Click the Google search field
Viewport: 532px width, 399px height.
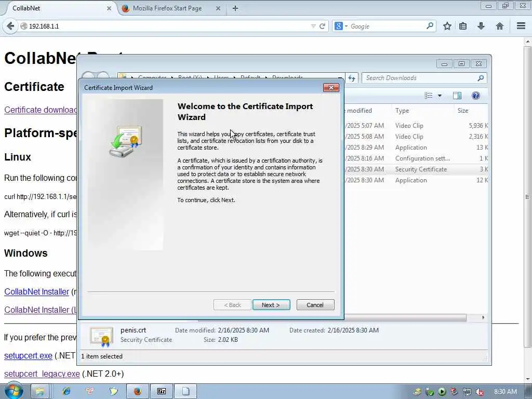pyautogui.click(x=387, y=26)
